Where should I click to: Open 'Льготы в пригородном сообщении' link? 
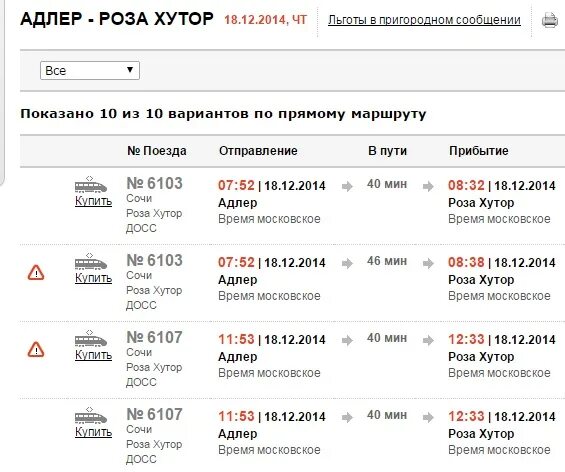424,20
